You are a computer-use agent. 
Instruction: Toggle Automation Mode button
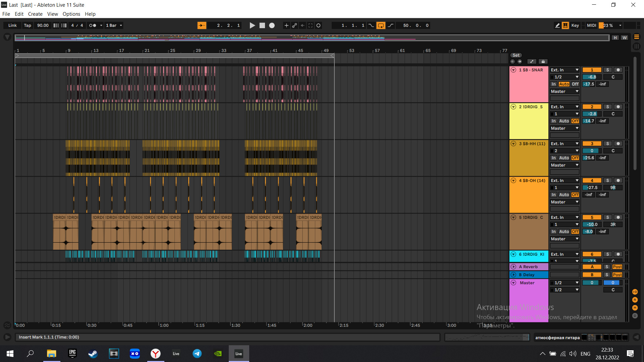click(x=532, y=62)
